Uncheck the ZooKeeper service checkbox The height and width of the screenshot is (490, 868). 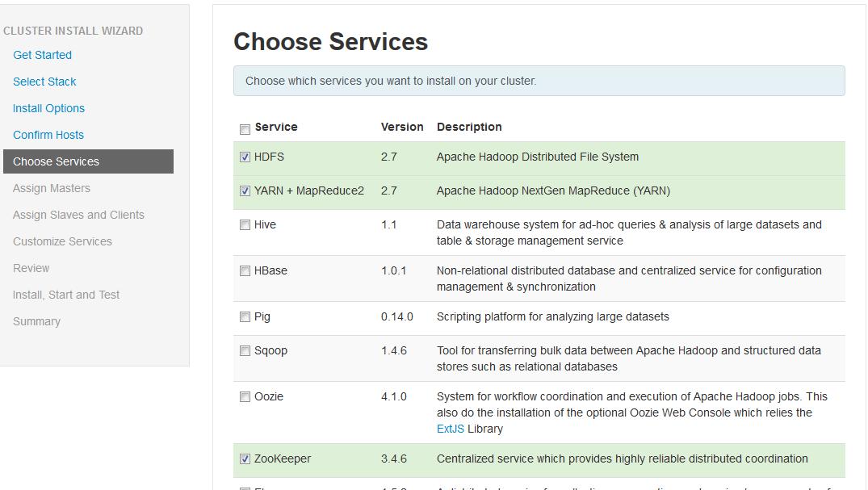point(245,459)
